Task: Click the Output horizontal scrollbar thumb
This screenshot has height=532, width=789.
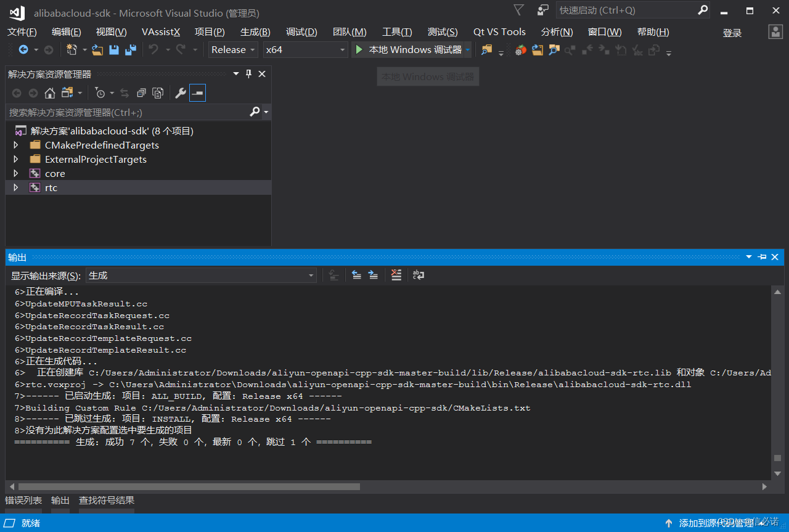Action: point(189,486)
